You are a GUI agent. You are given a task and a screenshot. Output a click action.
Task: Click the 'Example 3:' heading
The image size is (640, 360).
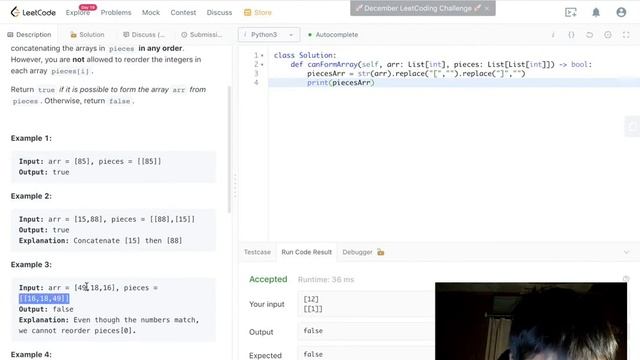pos(31,265)
